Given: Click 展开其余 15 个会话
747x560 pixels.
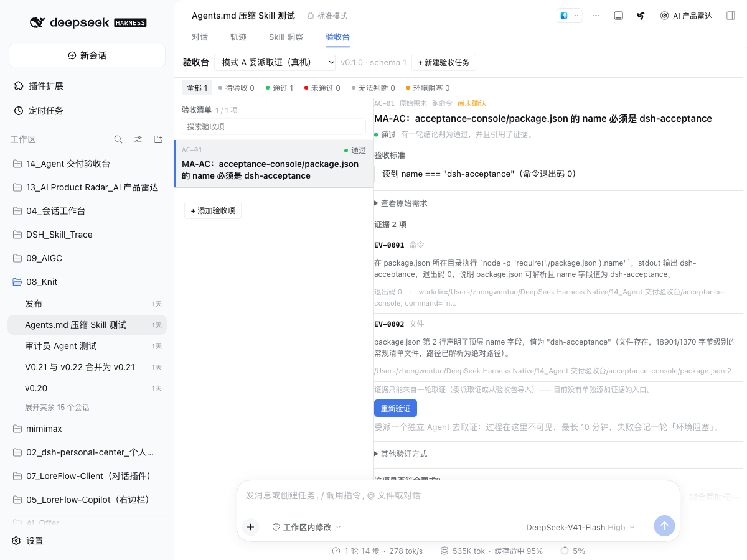Looking at the screenshot, I should tap(57, 408).
